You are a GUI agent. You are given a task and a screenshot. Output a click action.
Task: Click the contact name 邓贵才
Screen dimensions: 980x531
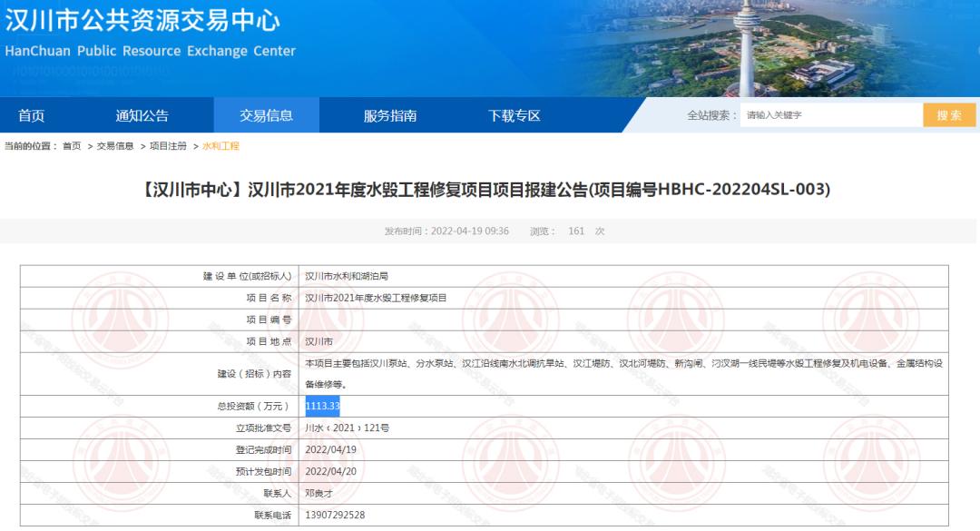pyautogui.click(x=318, y=494)
